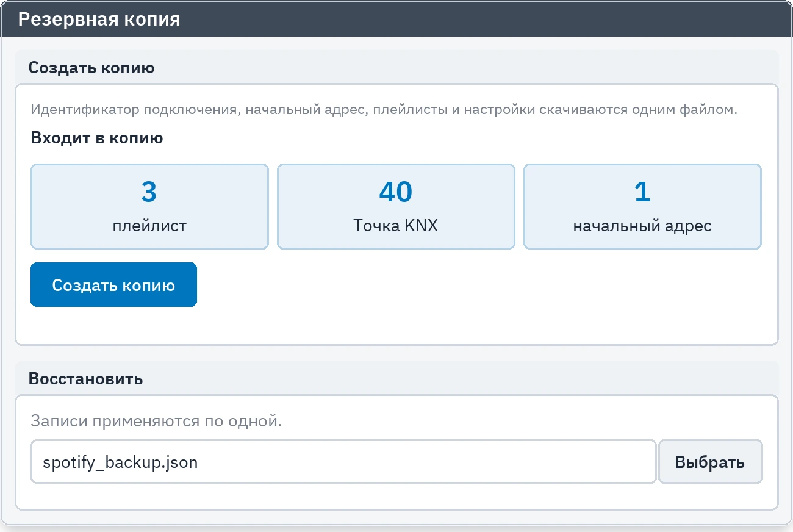Select the "3 плейлист" card

(149, 206)
